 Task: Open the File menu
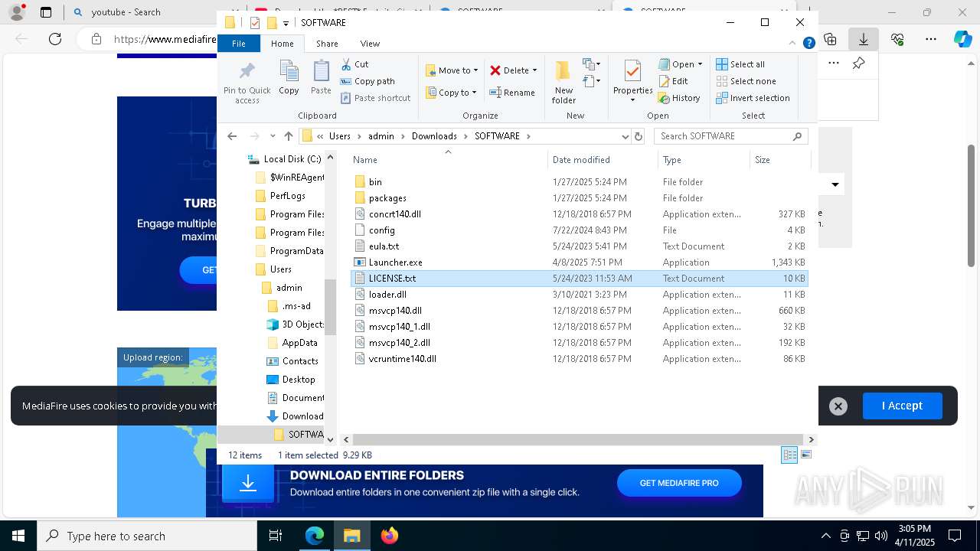(x=239, y=44)
